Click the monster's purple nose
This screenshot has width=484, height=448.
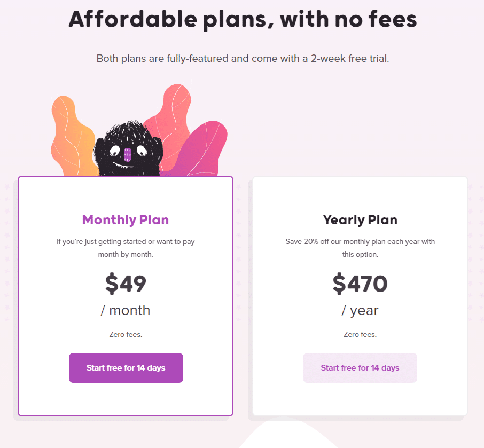(x=128, y=154)
